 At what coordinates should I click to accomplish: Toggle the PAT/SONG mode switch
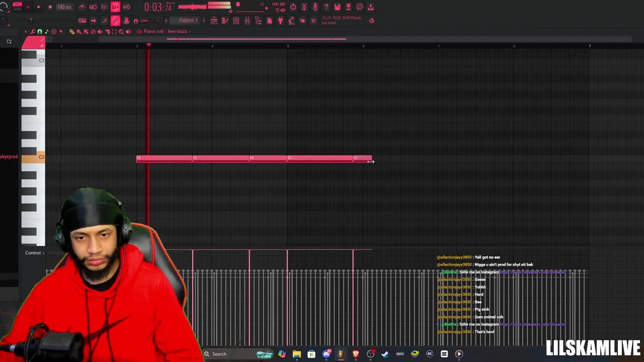(x=17, y=7)
